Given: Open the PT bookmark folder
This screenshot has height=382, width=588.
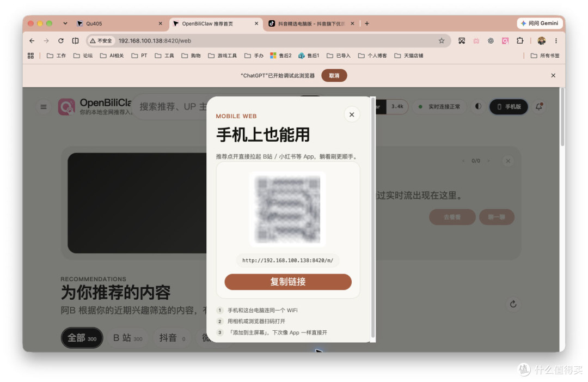Looking at the screenshot, I should (x=139, y=56).
